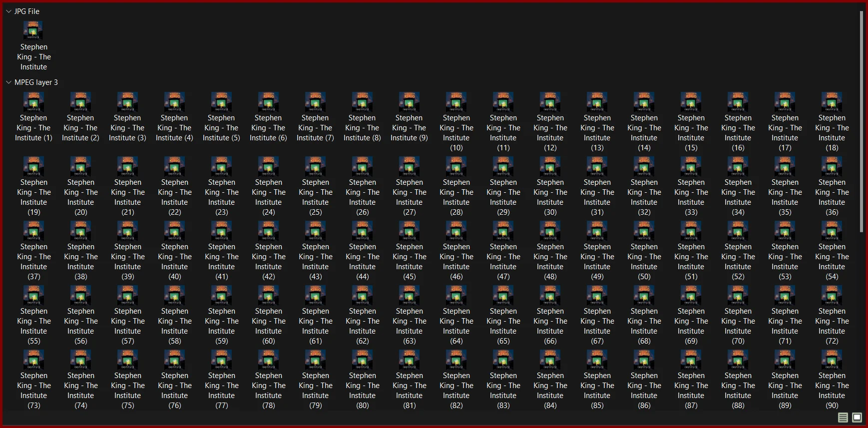Select MP3 file icon Institute (2)
This screenshot has height=428, width=868.
point(80,101)
